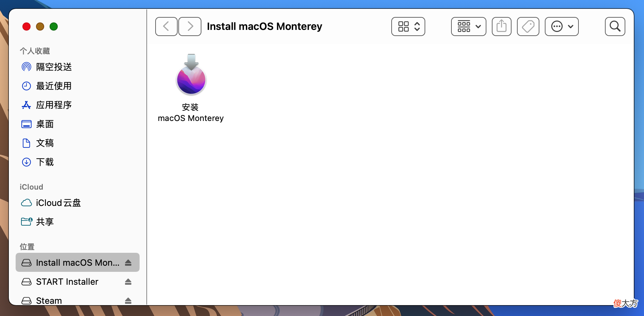Viewport: 644px width, 316px height.
Task: Open 共享 in the sidebar
Action: tap(77, 222)
